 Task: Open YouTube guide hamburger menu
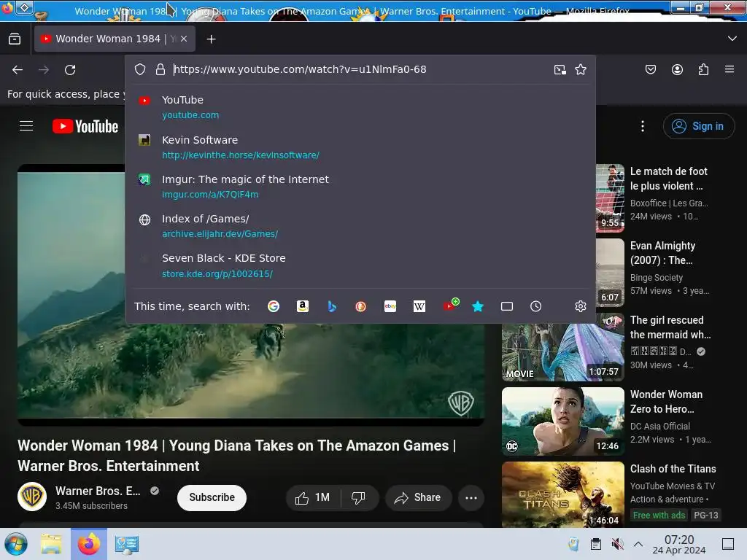point(26,126)
